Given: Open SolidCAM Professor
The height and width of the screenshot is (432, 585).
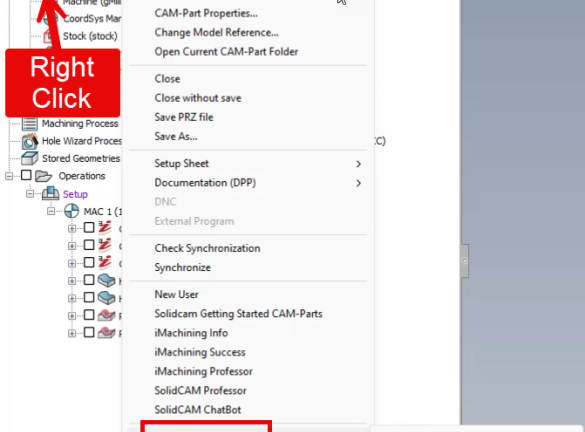Looking at the screenshot, I should (x=200, y=391).
